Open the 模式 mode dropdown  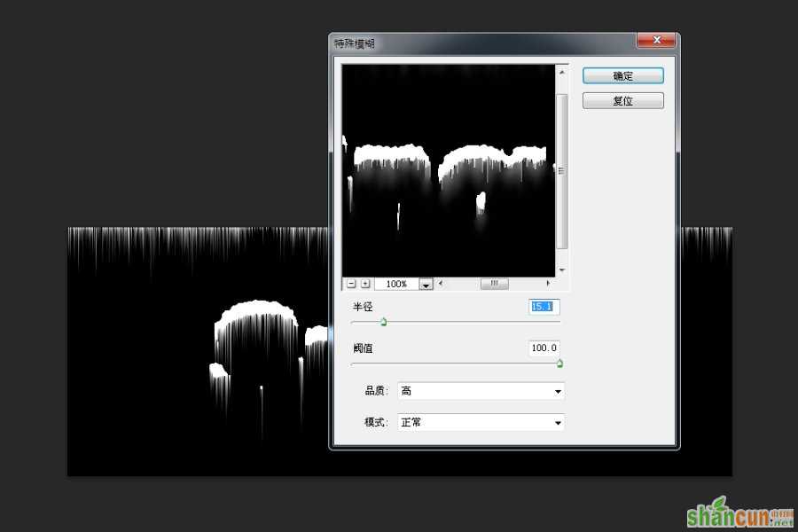(x=481, y=422)
